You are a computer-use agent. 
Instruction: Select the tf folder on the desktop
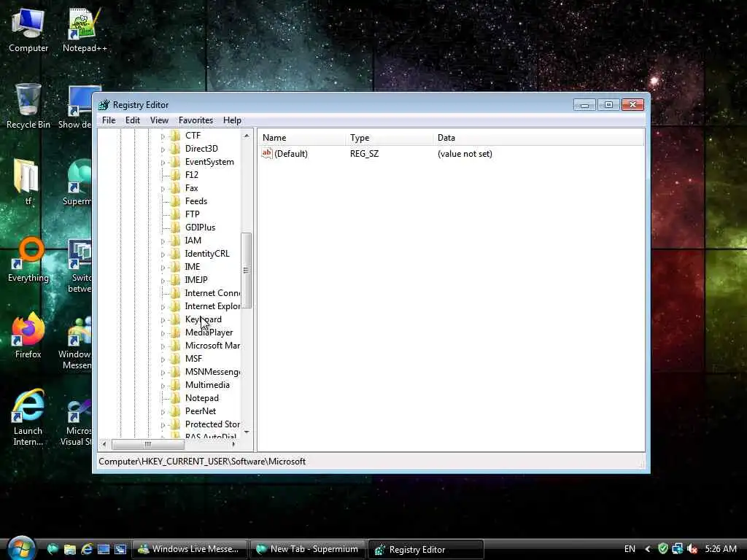[x=28, y=182]
